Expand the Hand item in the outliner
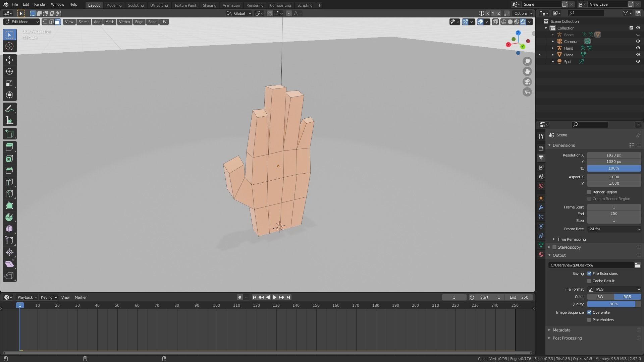The image size is (644, 362). [553, 48]
